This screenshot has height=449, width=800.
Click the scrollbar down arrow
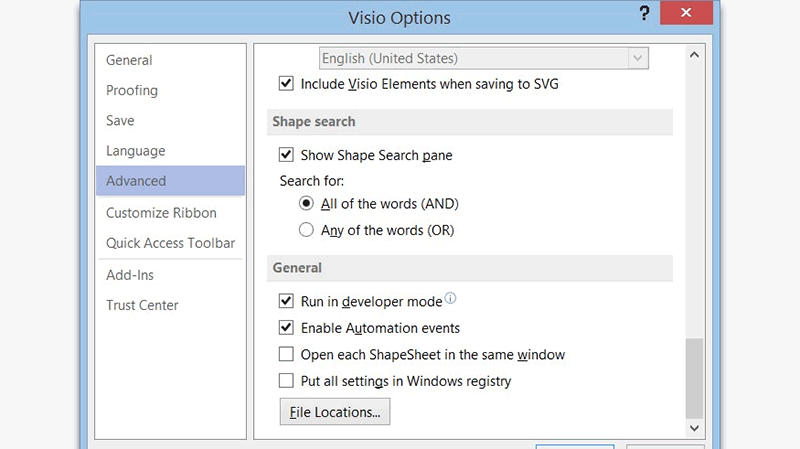[x=694, y=428]
